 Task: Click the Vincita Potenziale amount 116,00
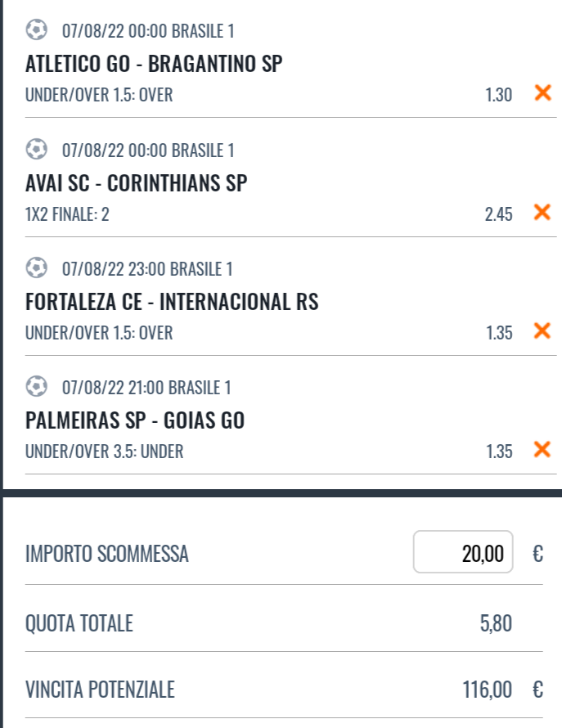tap(488, 690)
